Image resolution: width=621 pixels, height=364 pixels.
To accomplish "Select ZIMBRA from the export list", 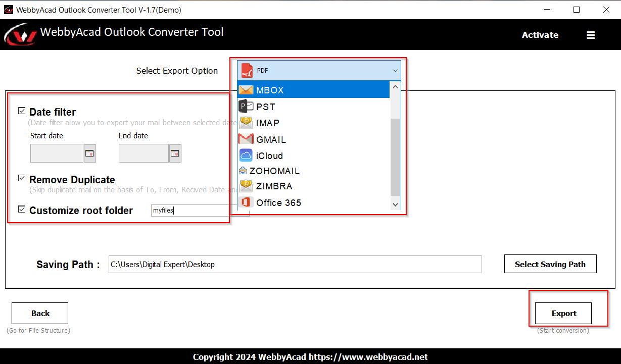I will point(246,186).
